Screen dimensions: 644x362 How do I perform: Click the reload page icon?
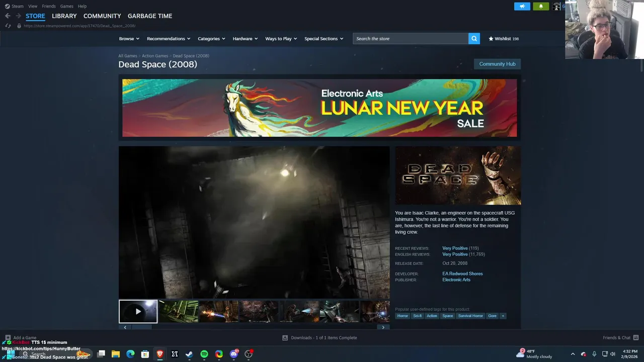pyautogui.click(x=8, y=26)
